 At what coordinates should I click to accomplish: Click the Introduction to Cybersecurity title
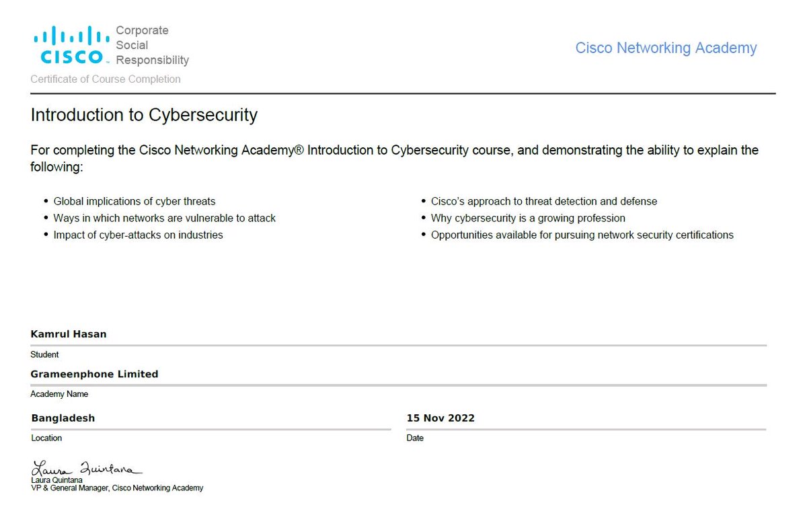tap(144, 115)
